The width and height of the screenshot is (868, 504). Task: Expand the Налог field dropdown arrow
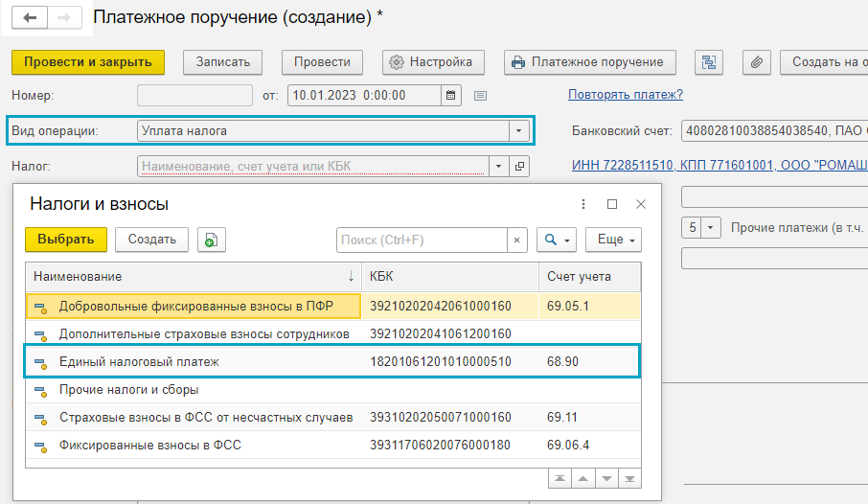(x=498, y=166)
